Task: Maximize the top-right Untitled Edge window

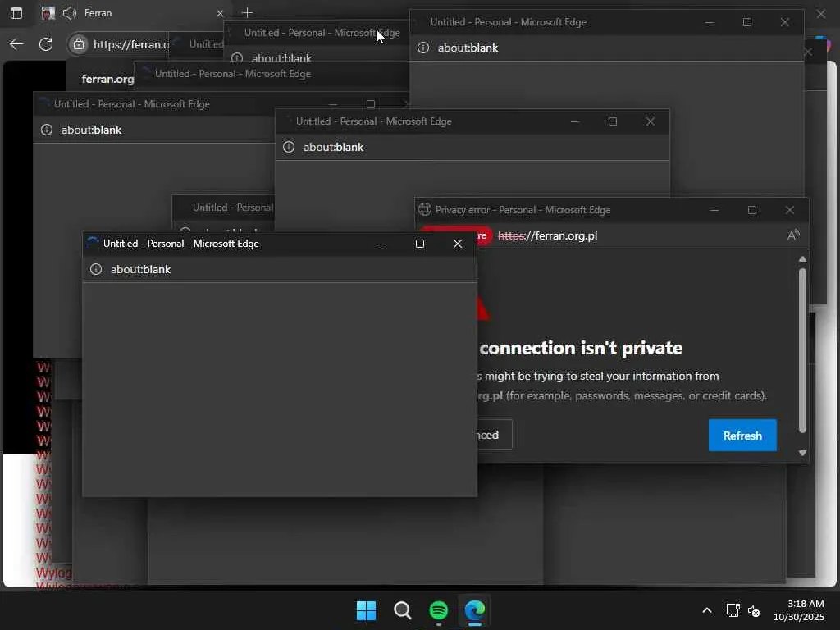Action: (747, 22)
